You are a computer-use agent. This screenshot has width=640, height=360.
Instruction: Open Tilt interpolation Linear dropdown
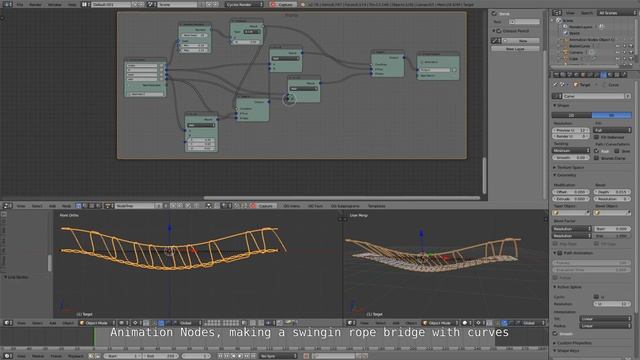coord(606,319)
